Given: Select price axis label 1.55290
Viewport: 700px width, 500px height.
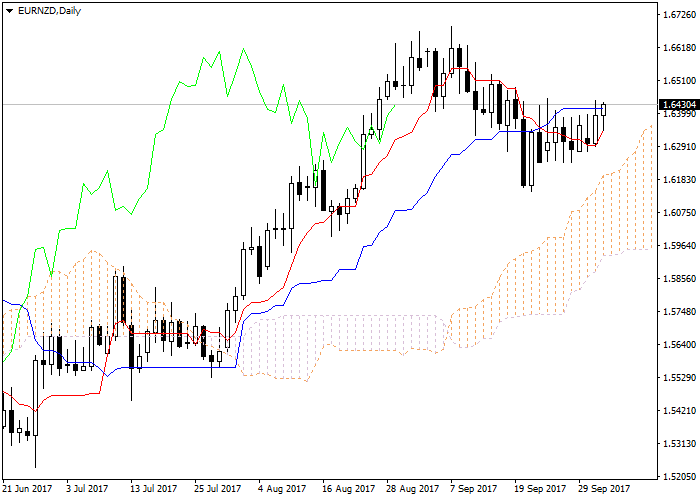Looking at the screenshot, I should coord(679,378).
